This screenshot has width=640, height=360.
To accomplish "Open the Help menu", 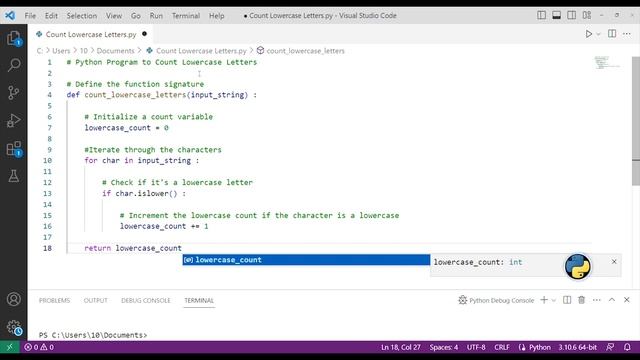I will (217, 16).
